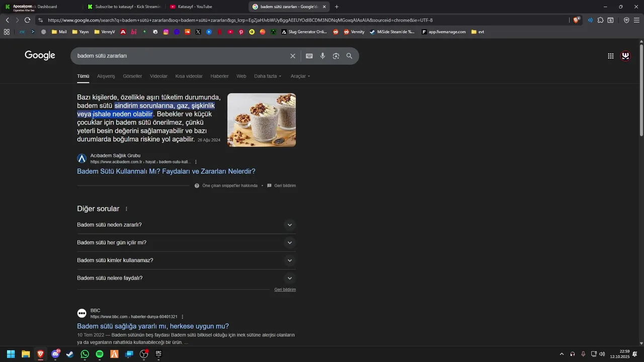This screenshot has height=362, width=644.
Task: Open Epic Games Launcher from the taskbar
Action: point(158,354)
